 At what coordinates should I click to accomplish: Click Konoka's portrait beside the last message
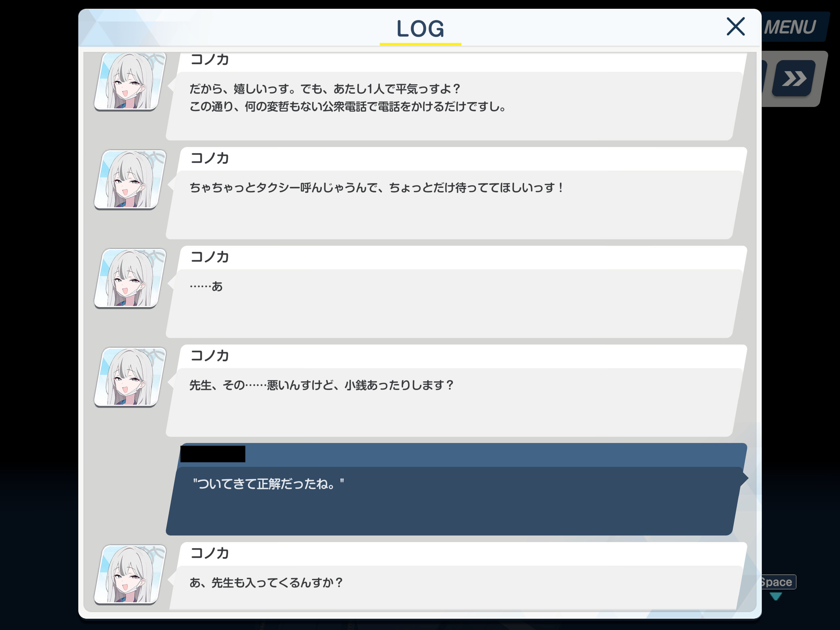tap(130, 575)
